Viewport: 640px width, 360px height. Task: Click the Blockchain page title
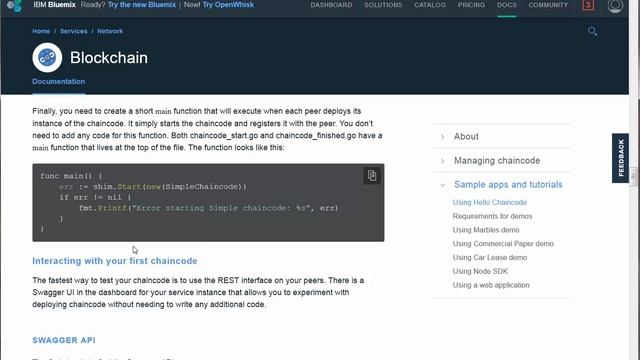(109, 58)
